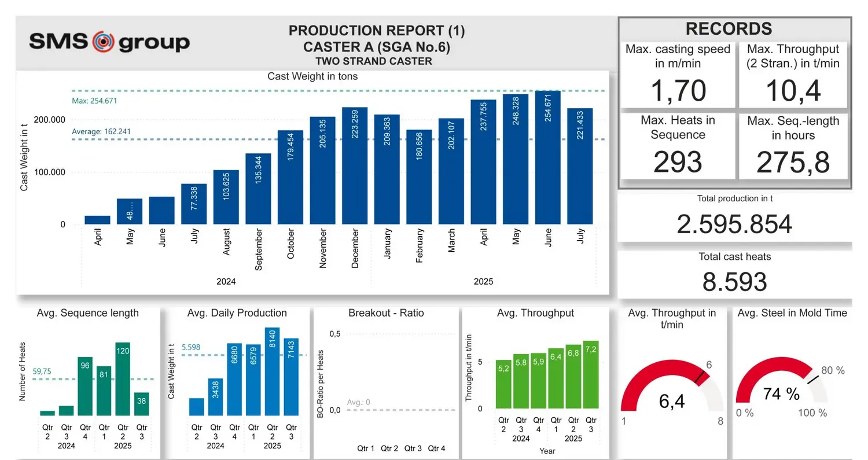Click the February 180.656 cast weight bar
868x460 pixels.
pyautogui.click(x=419, y=177)
